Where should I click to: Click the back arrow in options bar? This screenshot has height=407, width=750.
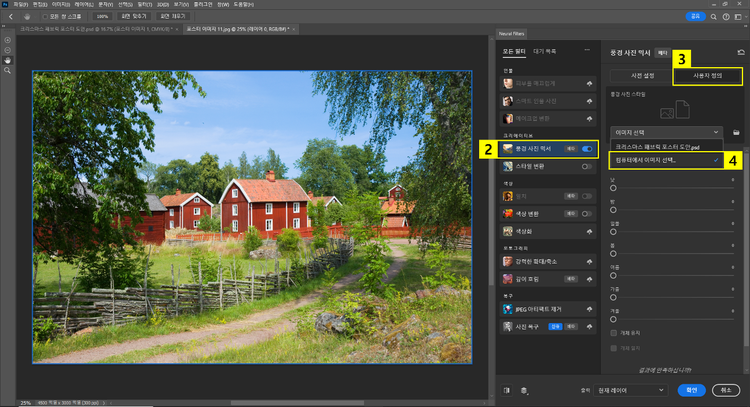[11, 17]
